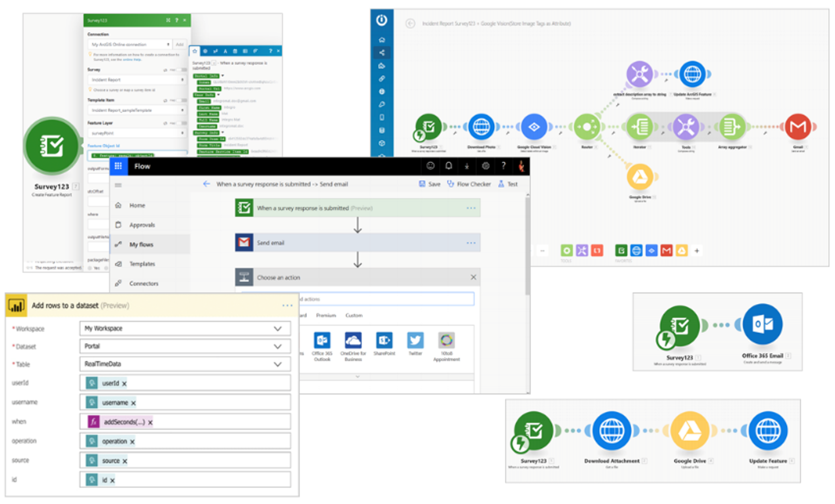This screenshot has width=835, height=504.
Task: Select the Download Attachment module
Action: pos(612,431)
